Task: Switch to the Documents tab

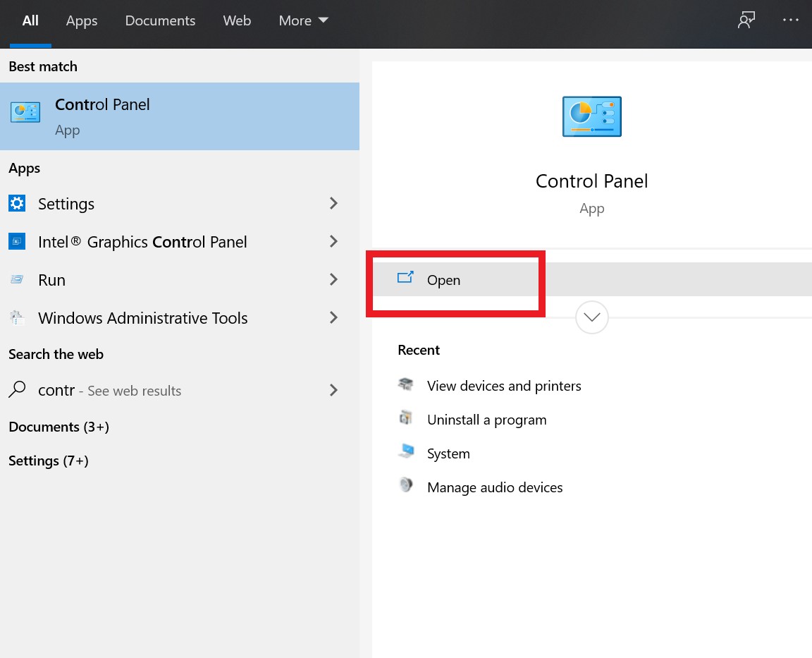Action: coord(160,20)
